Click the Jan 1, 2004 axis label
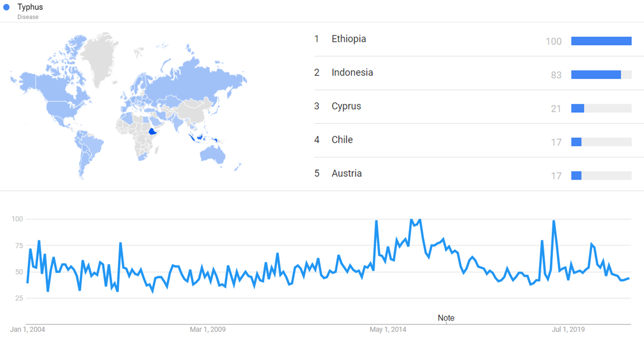 pos(28,330)
